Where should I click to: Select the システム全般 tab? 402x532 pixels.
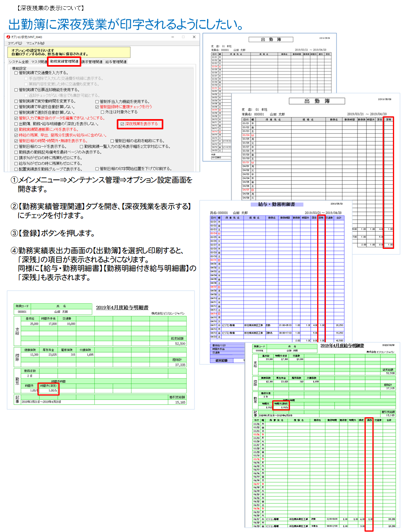click(x=19, y=62)
